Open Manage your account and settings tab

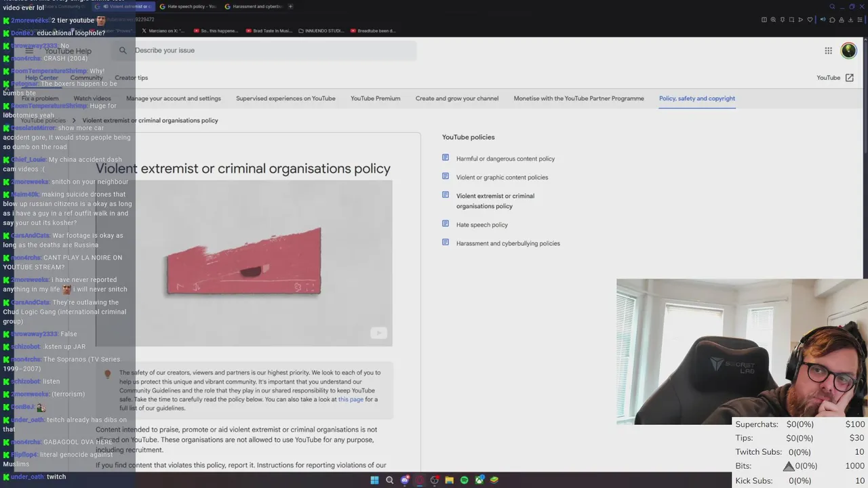click(x=174, y=98)
